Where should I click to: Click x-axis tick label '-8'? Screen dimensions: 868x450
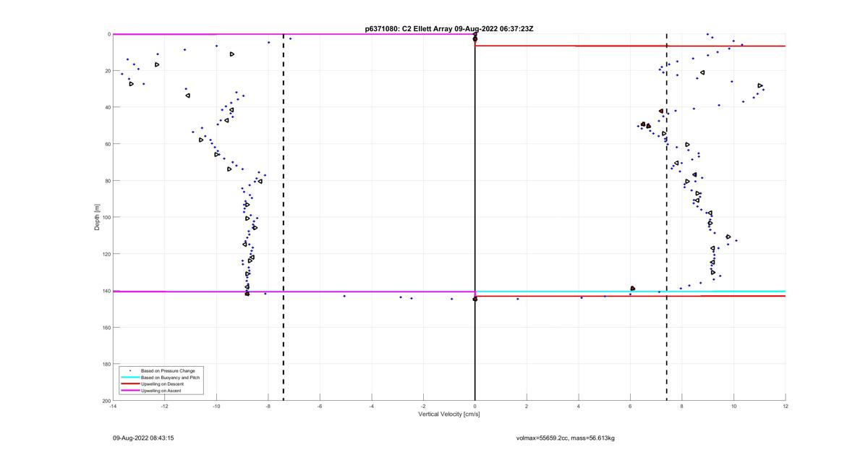[268, 406]
